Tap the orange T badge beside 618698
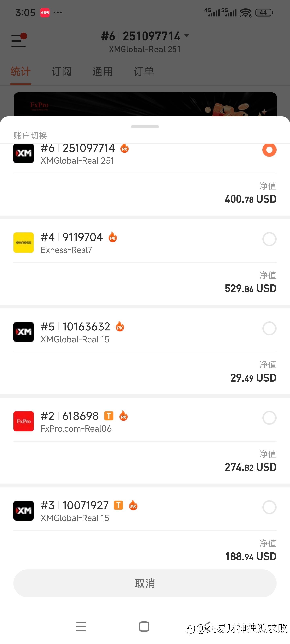The height and width of the screenshot is (644, 290). (x=109, y=416)
